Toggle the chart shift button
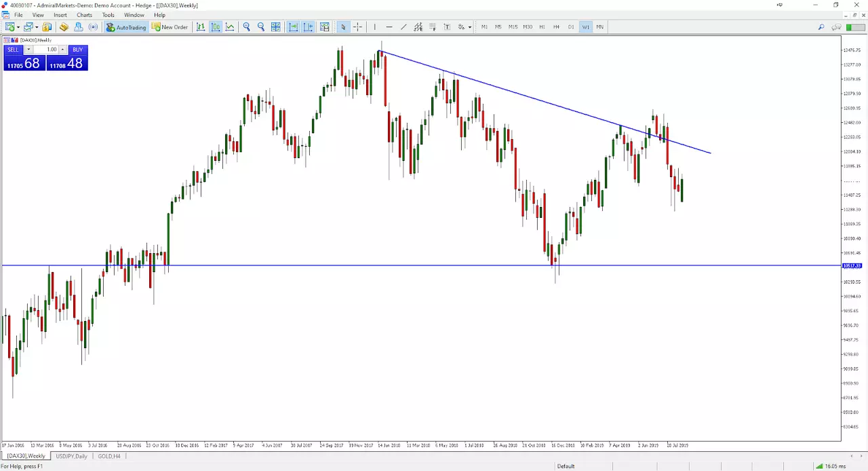 (x=308, y=27)
